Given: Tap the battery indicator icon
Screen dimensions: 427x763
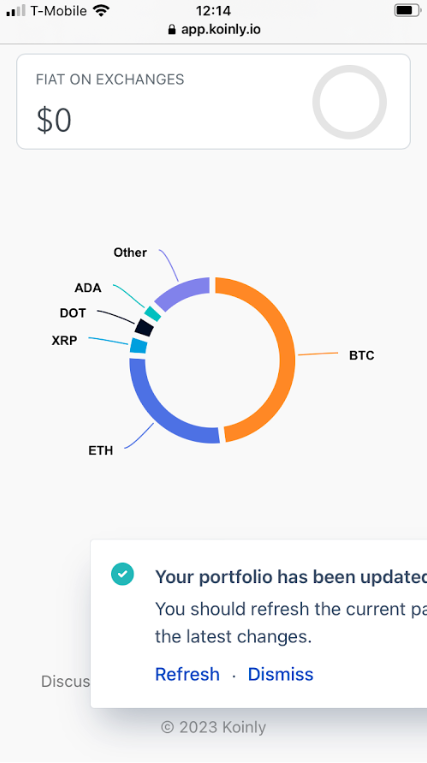Looking at the screenshot, I should point(408,10).
